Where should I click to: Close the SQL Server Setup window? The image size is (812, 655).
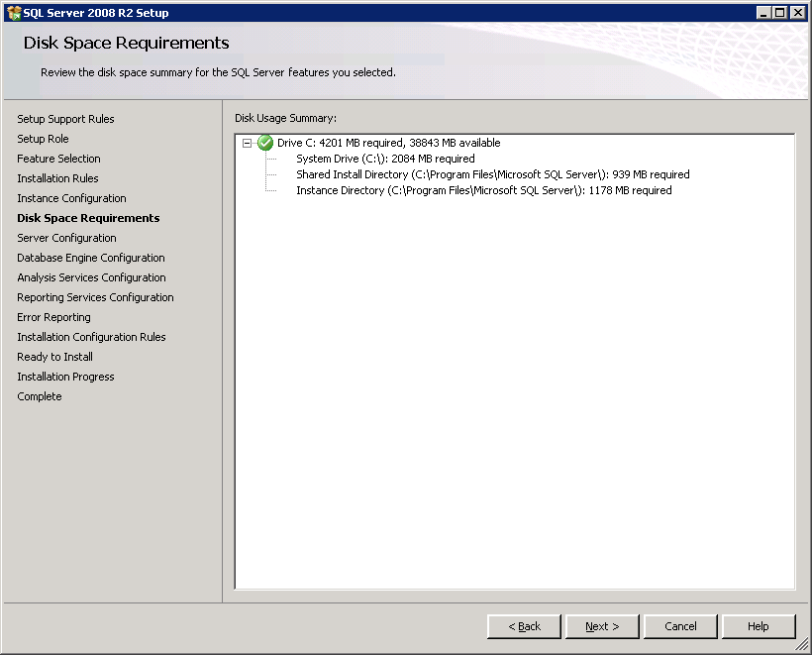(x=798, y=13)
